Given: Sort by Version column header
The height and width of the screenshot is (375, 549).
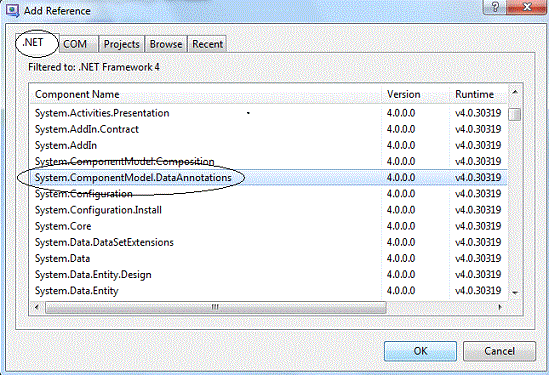Looking at the screenshot, I should tap(415, 94).
